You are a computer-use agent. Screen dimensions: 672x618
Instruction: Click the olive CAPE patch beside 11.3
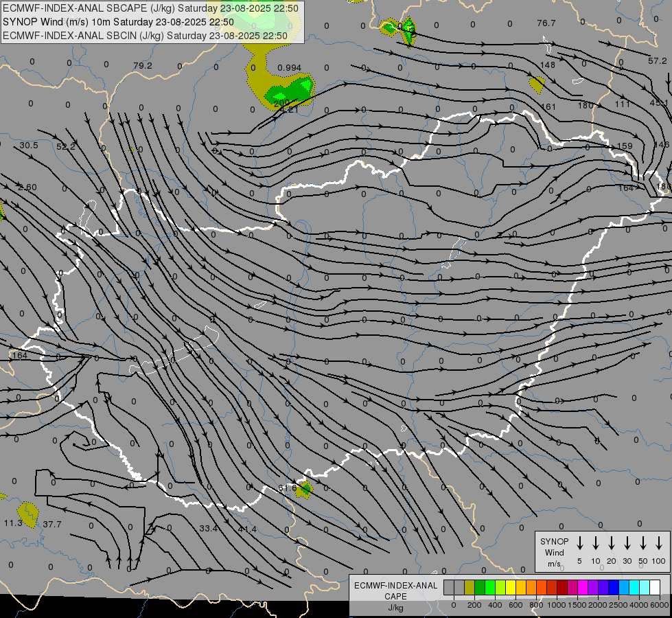(28, 514)
